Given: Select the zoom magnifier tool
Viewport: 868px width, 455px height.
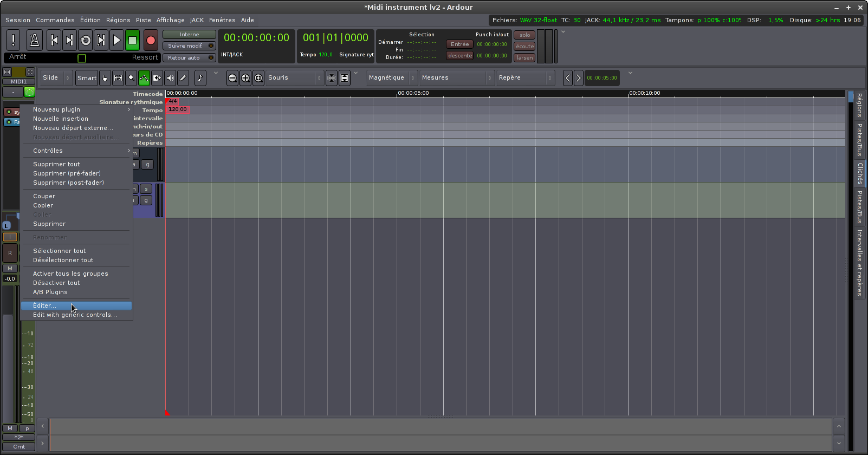Looking at the screenshot, I should pyautogui.click(x=131, y=78).
